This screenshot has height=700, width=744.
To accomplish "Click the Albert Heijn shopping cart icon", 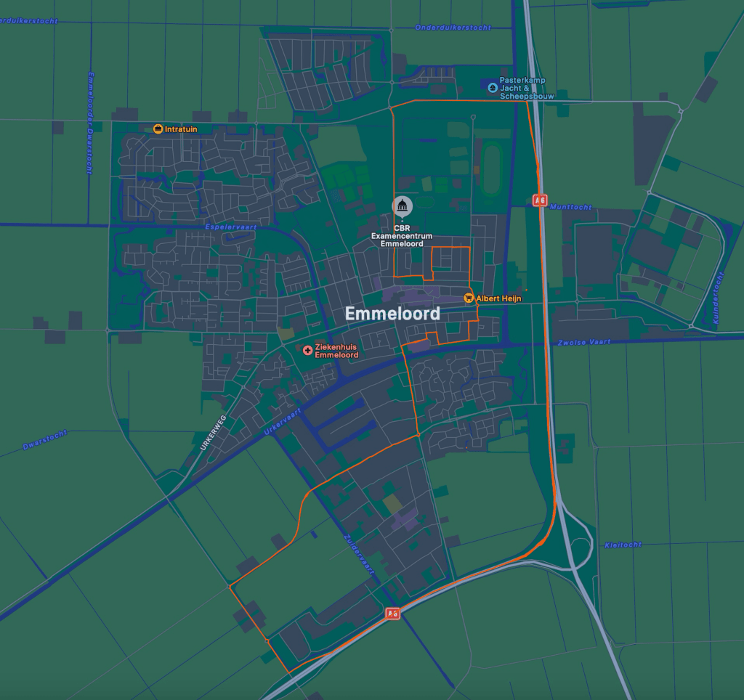I will click(x=469, y=298).
